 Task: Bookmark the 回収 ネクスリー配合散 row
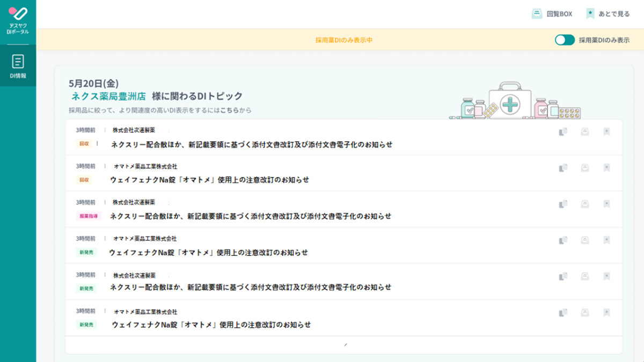(x=606, y=131)
